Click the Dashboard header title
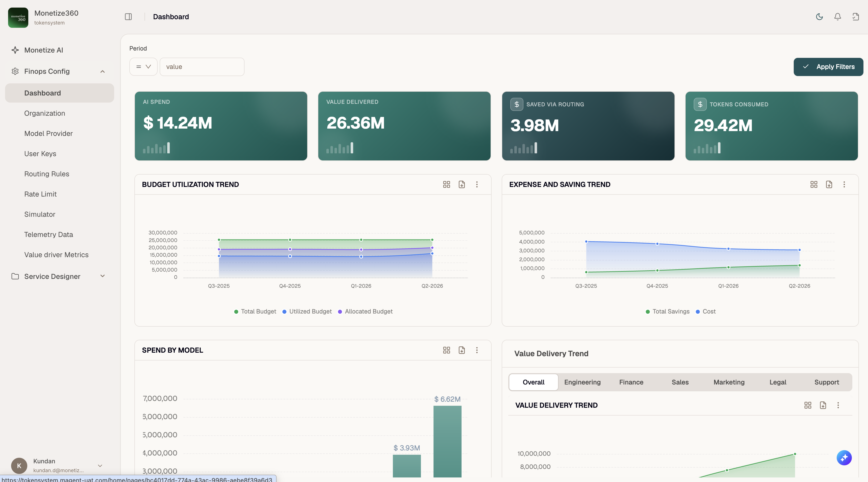Screen dimensions: 868x482 171,17
